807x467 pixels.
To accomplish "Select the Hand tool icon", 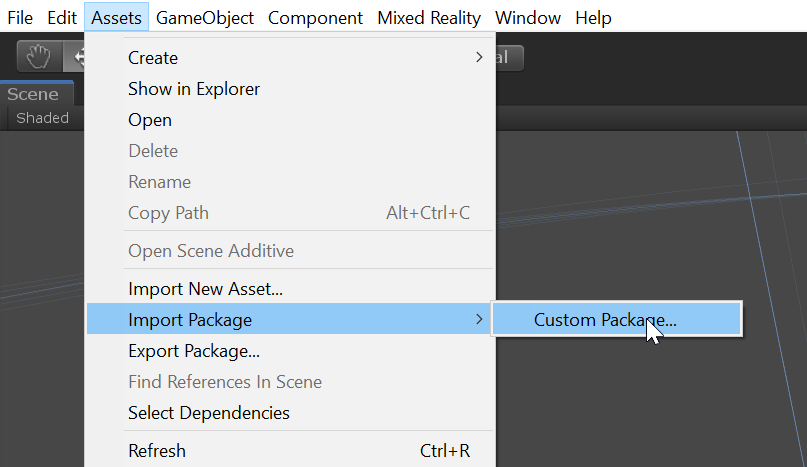I will (x=39, y=57).
